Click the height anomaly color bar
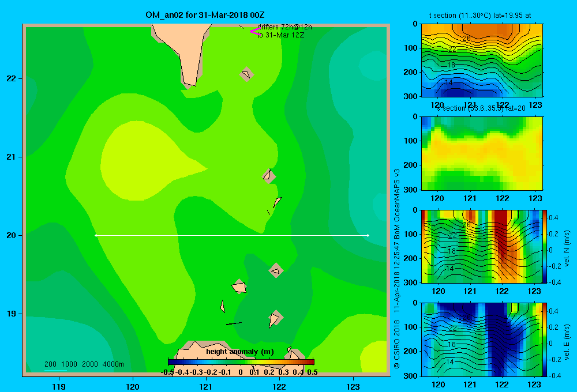Viewport: 577px width, 392px height. [x=241, y=362]
